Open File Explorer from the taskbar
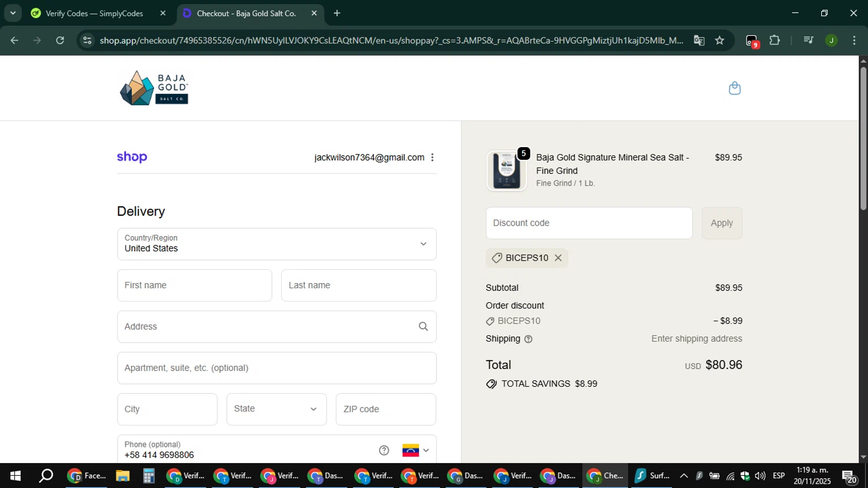 point(122,476)
